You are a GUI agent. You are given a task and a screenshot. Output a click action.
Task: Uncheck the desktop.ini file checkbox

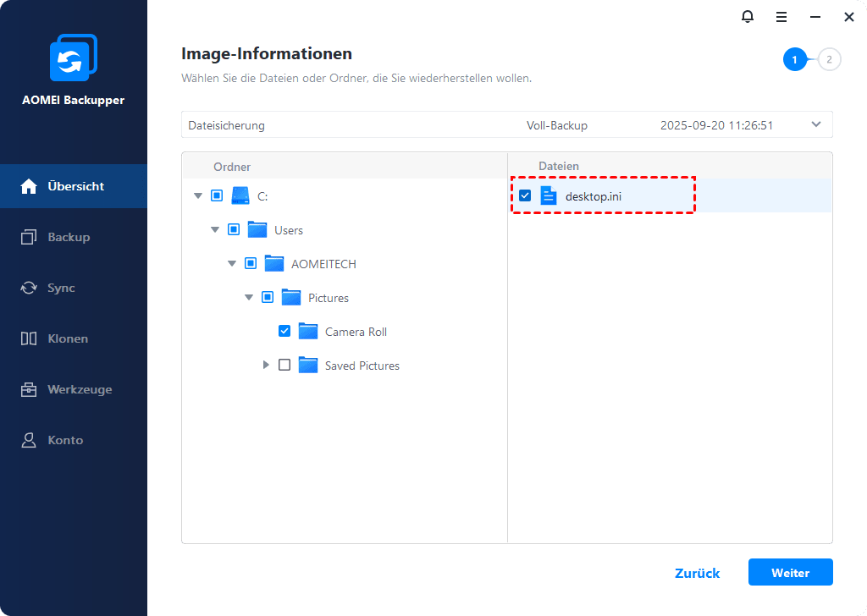525,196
